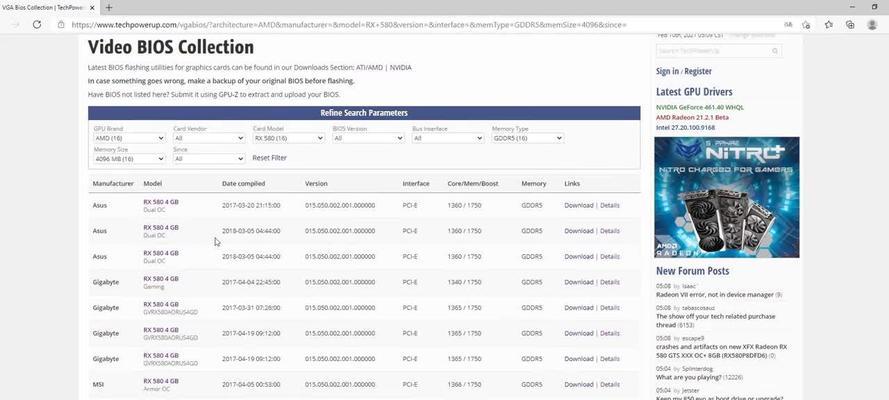Download the Gigabyte Gaming 2017-04-04 BIOS
This screenshot has height=400, width=889.
[579, 282]
